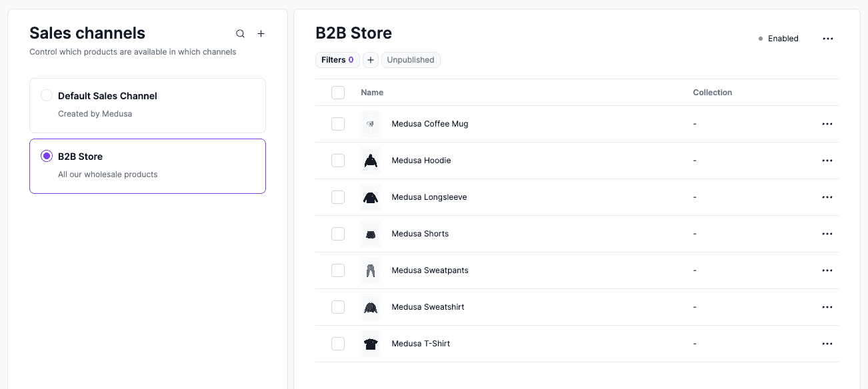Check the Medusa Shorts checkbox
The width and height of the screenshot is (868, 389).
point(338,234)
